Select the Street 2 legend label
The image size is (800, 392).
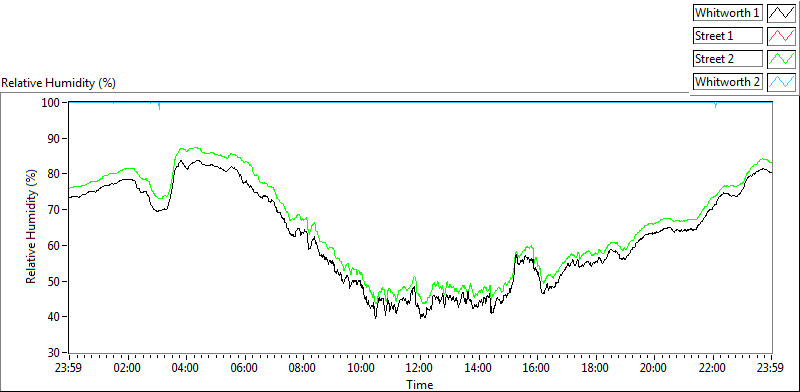click(728, 59)
